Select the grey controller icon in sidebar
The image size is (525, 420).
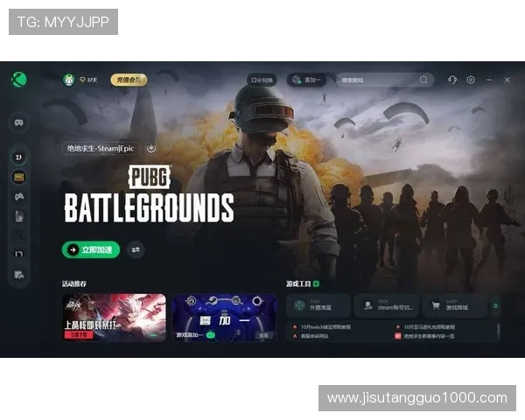19,197
